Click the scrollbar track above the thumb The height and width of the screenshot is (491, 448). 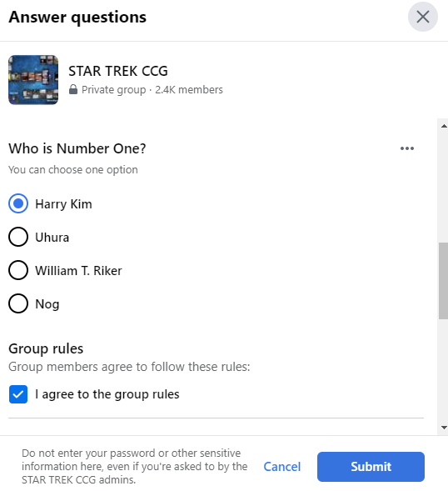coord(443,187)
